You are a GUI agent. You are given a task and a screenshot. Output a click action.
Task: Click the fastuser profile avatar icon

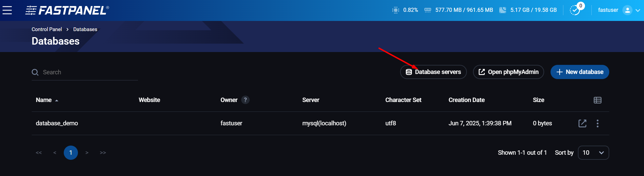click(x=627, y=10)
